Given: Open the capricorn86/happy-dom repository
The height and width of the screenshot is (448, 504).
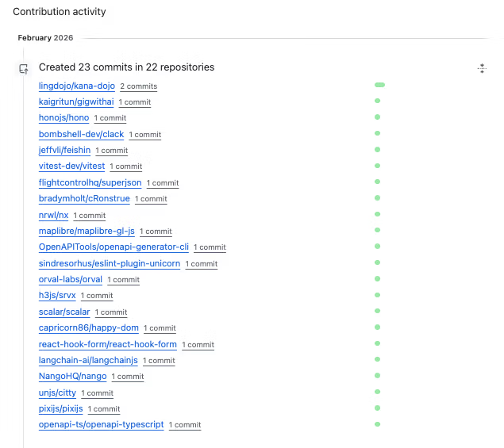Looking at the screenshot, I should pos(88,328).
